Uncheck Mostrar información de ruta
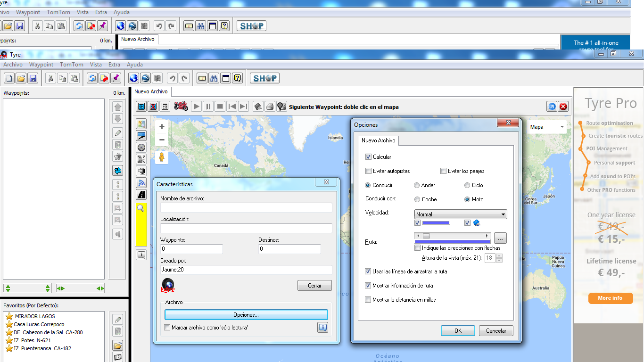Screen dimensions: 644x362 (x=368, y=286)
